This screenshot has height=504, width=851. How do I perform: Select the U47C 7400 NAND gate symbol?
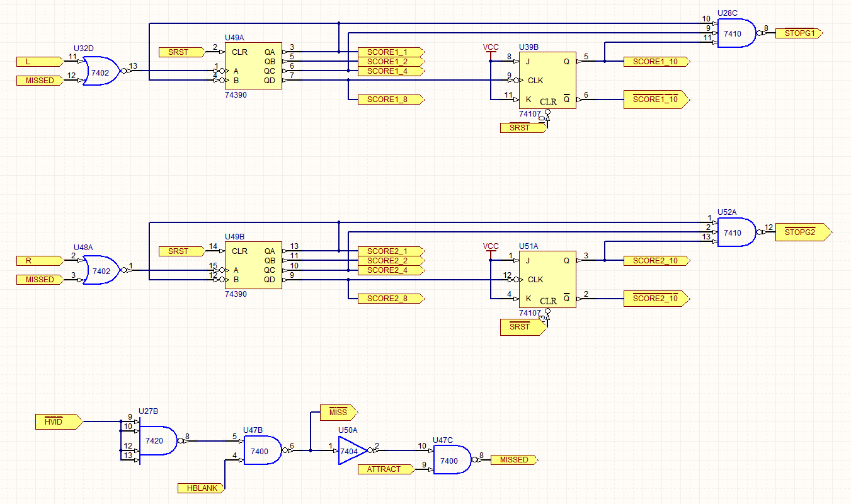452,460
